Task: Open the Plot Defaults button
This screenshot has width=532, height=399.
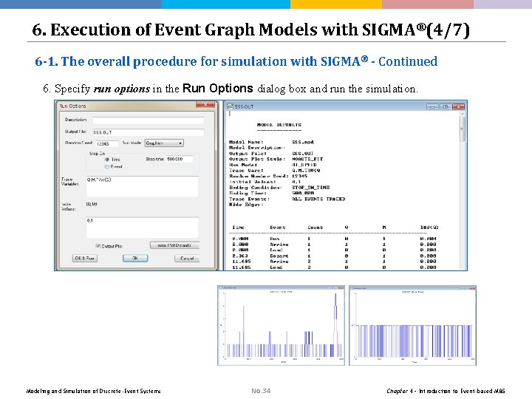Action: point(174,245)
